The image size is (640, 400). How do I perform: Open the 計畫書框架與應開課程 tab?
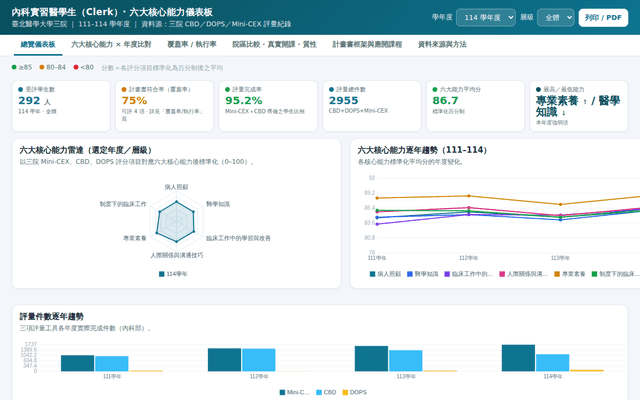click(367, 44)
